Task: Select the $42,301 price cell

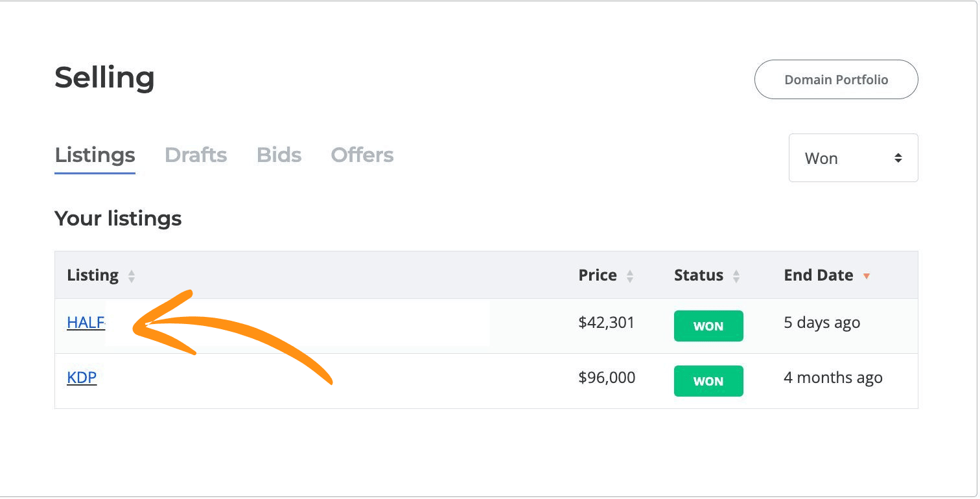Action: 606,323
